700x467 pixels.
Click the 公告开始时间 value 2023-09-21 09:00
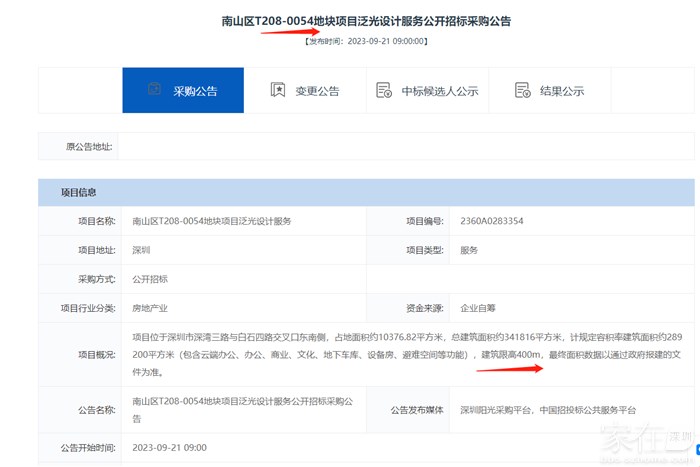click(169, 447)
